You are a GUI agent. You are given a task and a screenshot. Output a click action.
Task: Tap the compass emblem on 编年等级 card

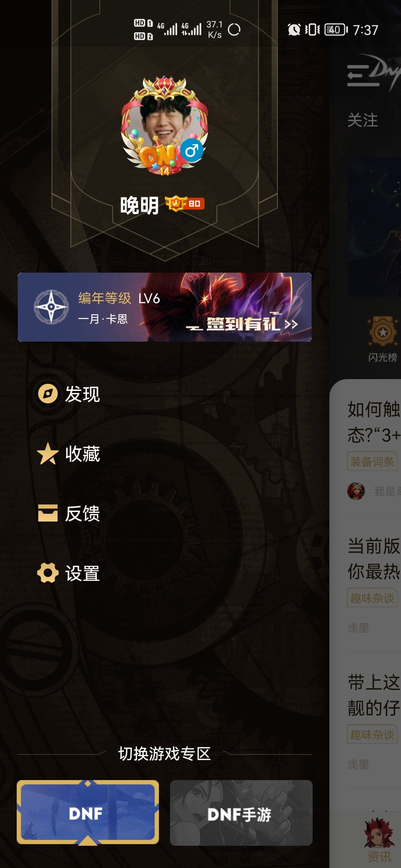[51, 307]
